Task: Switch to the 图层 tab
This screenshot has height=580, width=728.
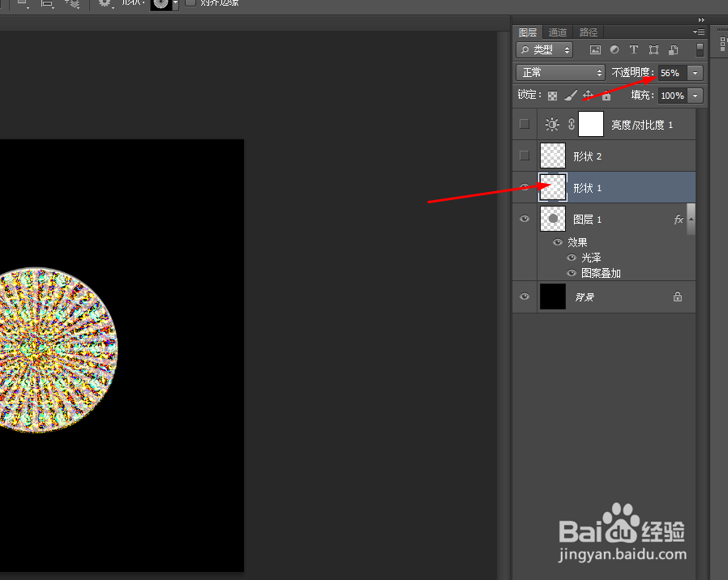Action: pyautogui.click(x=528, y=32)
